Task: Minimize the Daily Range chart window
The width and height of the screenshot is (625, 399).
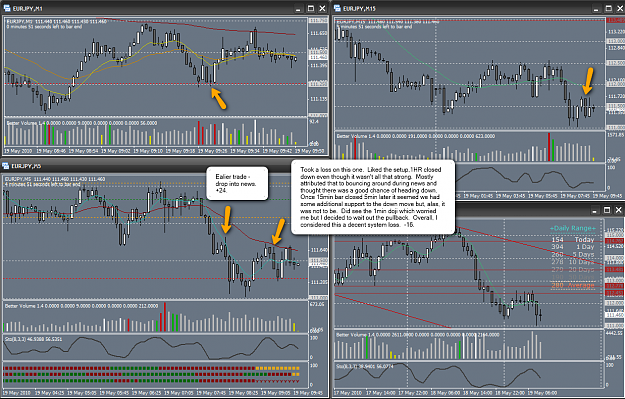Action: (594, 210)
